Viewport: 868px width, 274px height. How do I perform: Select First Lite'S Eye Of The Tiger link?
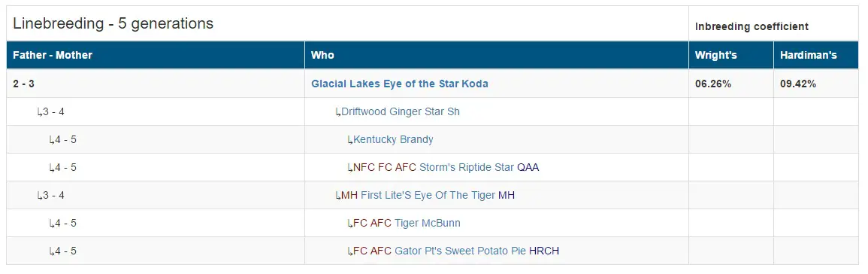pyautogui.click(x=428, y=195)
